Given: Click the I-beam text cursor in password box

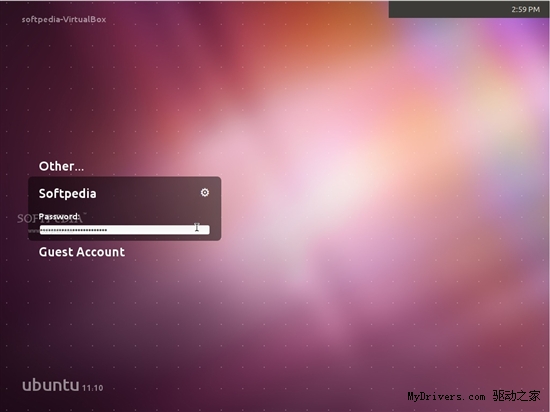Looking at the screenshot, I should click(197, 227).
